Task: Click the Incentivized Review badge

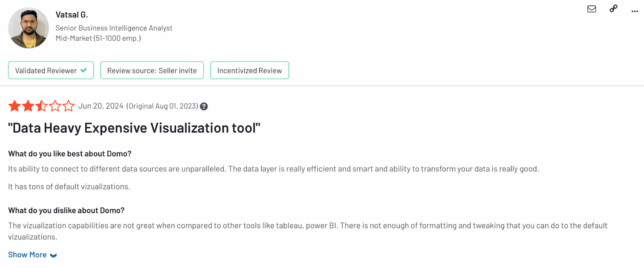Action: [x=250, y=70]
